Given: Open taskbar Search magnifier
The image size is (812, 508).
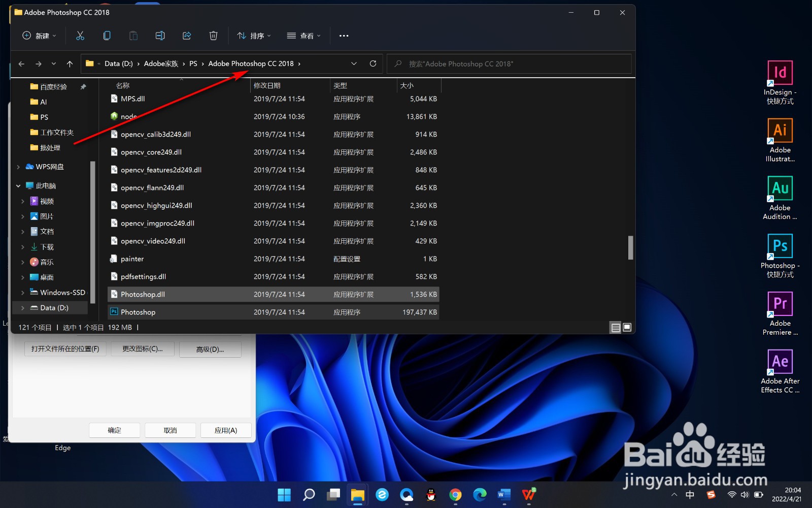Looking at the screenshot, I should (309, 494).
